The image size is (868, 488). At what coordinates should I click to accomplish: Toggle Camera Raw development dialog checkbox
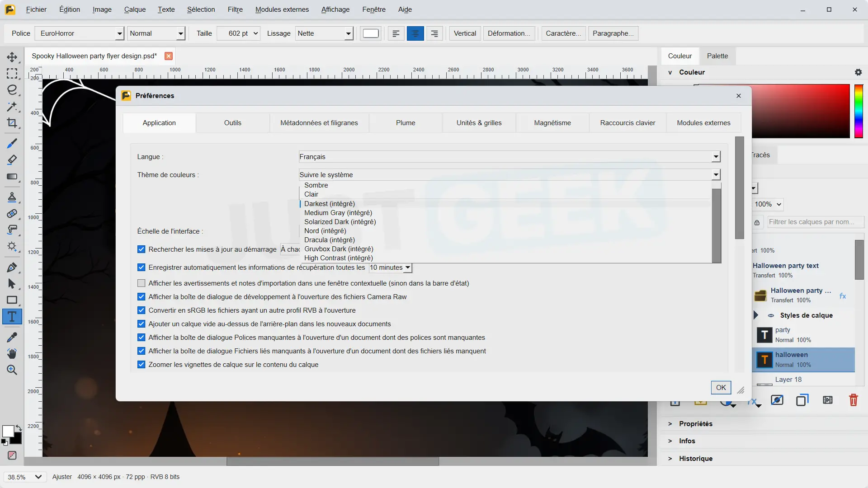pos(142,297)
